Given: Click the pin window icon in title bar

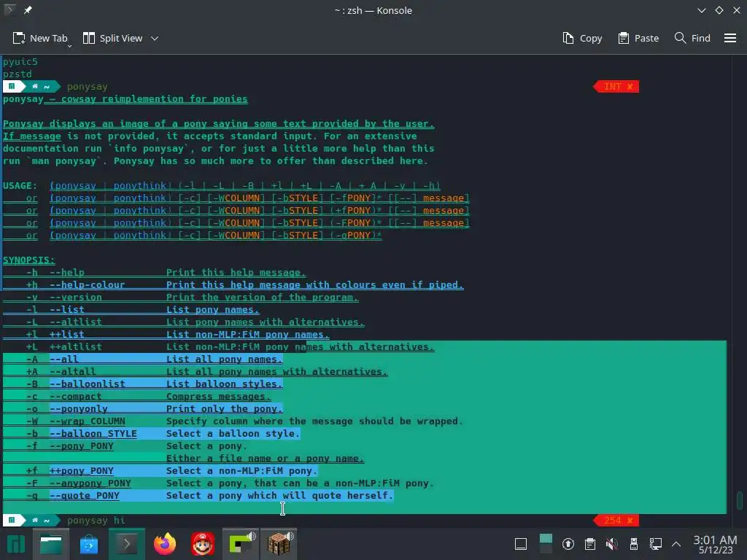Looking at the screenshot, I should point(28,10).
